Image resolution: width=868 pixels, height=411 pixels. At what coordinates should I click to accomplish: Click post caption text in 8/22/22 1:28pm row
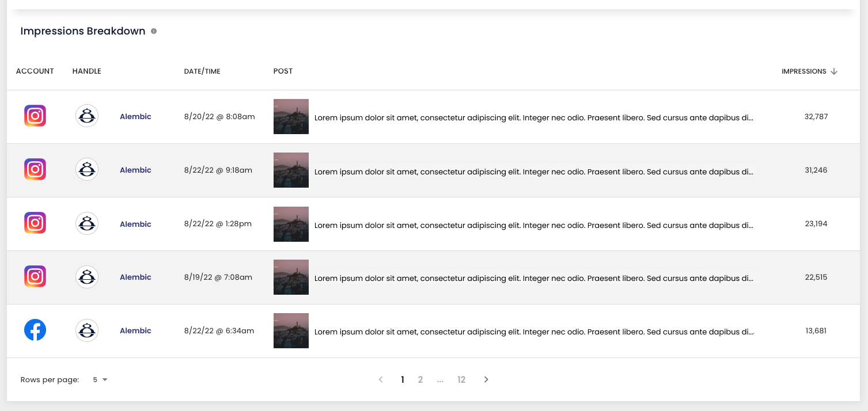[534, 226]
